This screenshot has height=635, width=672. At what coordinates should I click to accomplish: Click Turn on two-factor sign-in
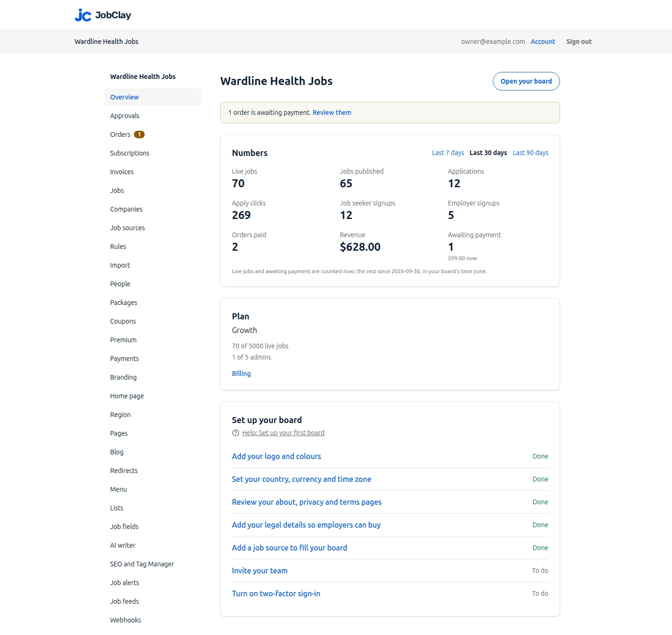[276, 593]
